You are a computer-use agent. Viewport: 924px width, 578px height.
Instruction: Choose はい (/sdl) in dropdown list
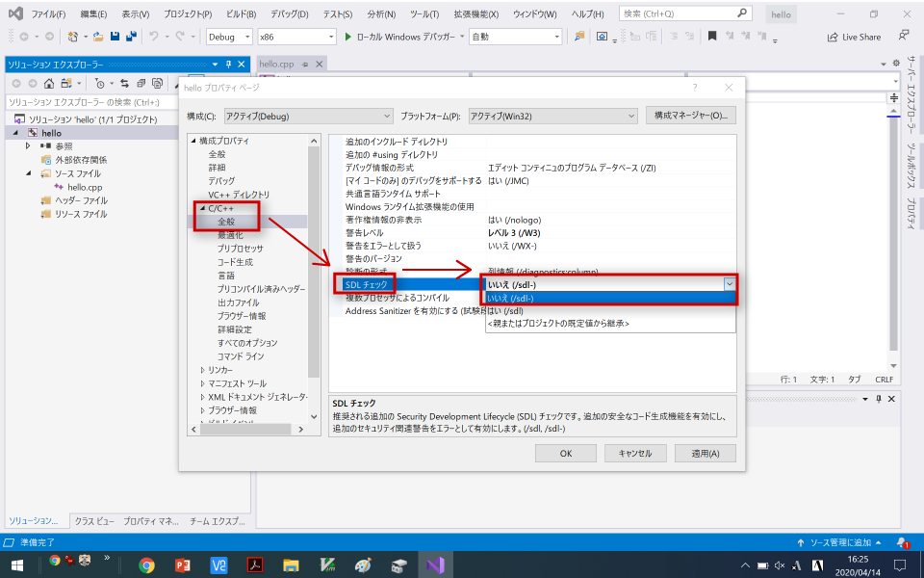tap(611, 311)
